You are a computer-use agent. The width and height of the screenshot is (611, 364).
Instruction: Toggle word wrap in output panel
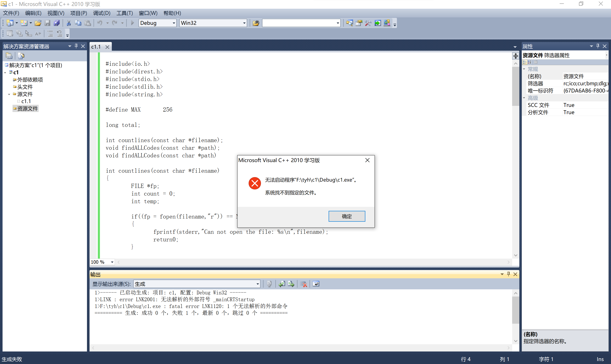(316, 284)
